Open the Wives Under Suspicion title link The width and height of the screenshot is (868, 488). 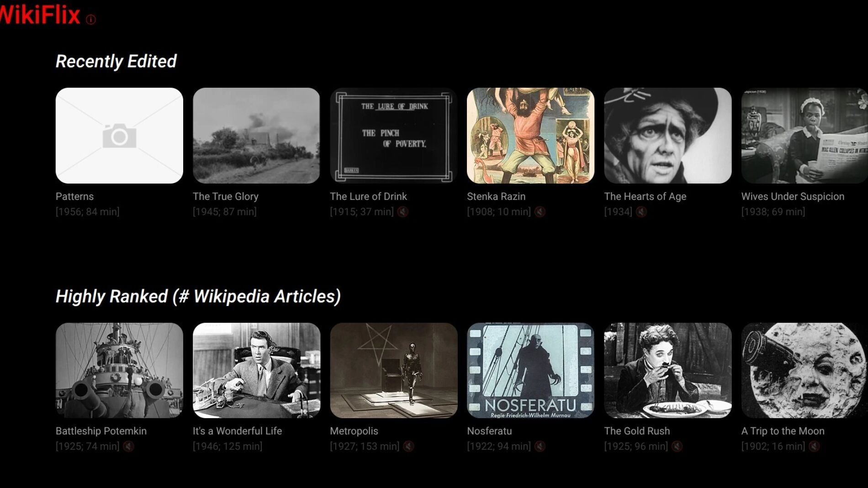coord(793,196)
